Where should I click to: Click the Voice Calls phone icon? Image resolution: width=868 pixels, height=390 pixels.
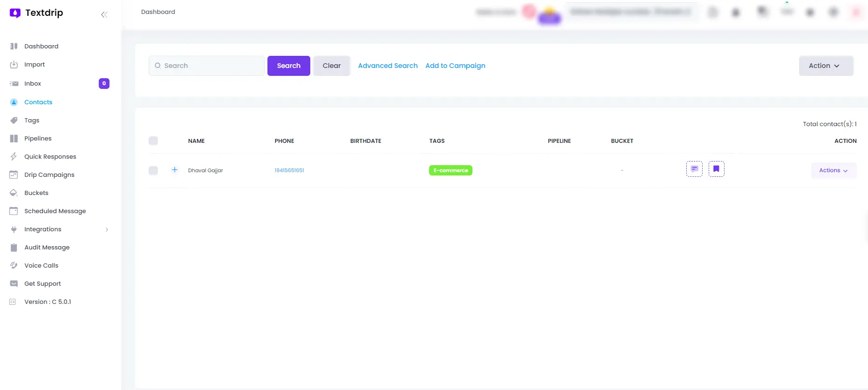(14, 266)
